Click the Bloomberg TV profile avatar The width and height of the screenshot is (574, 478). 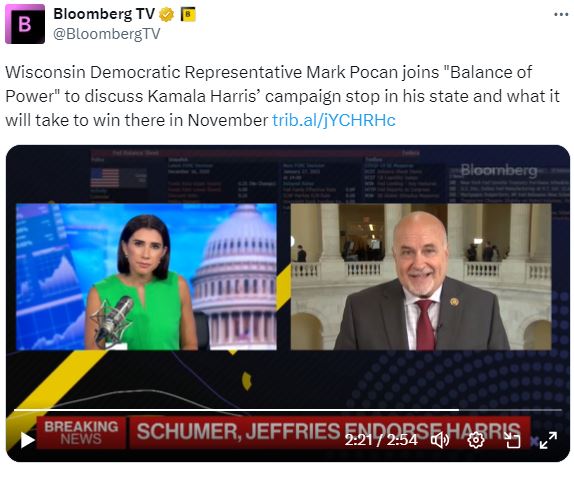(x=25, y=24)
